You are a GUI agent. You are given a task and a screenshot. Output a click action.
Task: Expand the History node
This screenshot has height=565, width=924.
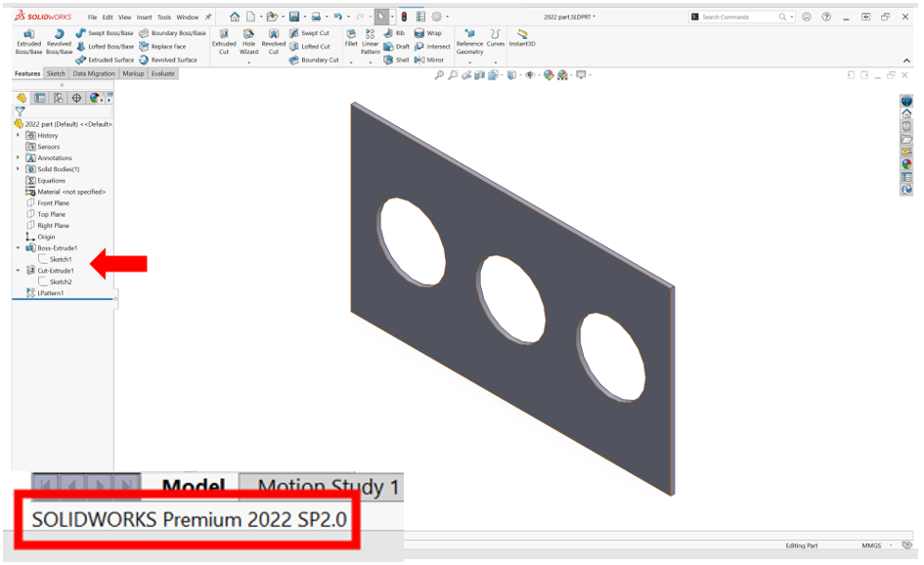(18, 135)
